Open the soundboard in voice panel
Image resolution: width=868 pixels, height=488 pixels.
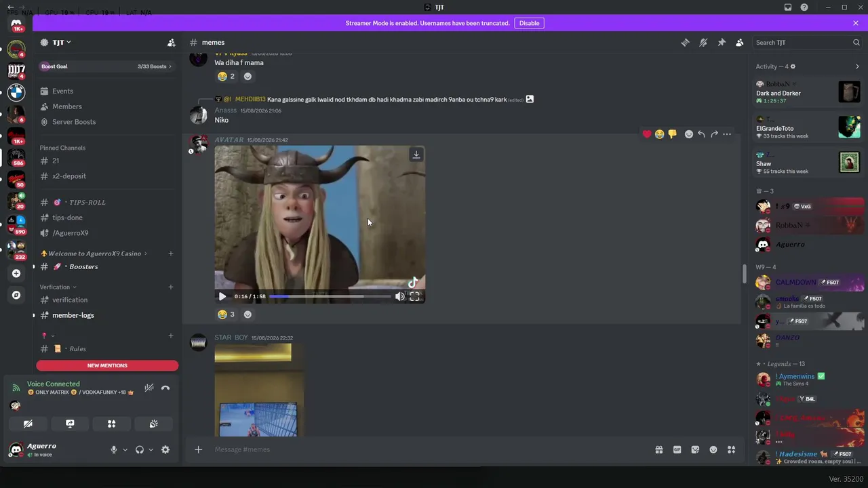click(154, 424)
